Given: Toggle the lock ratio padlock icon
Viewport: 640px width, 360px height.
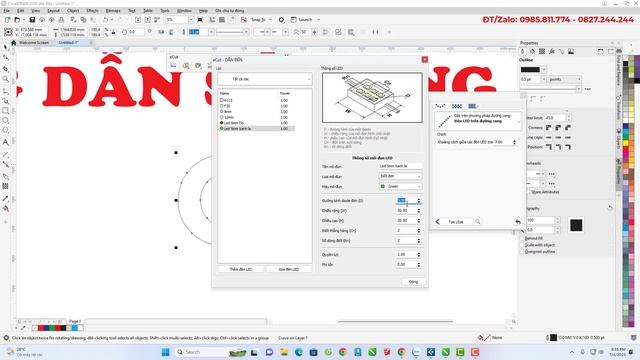Looking at the screenshot, I should 113,32.
